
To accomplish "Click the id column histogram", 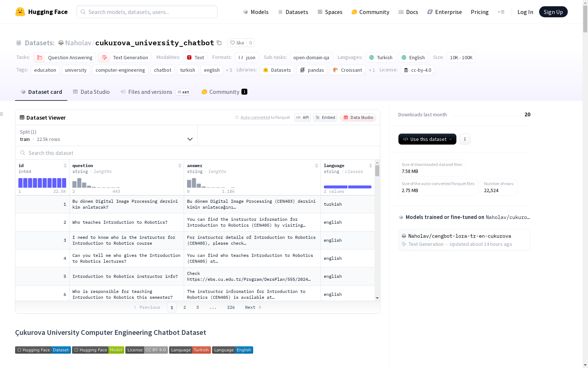I will (42, 183).
